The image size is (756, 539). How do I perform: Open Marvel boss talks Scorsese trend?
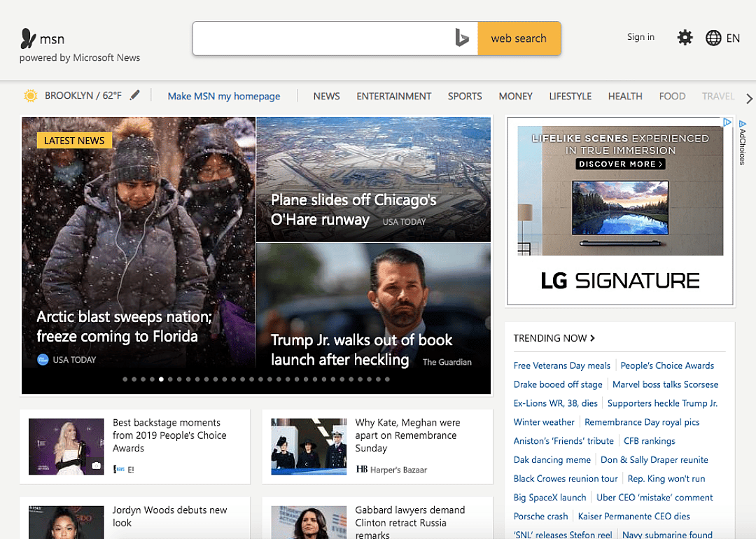click(x=666, y=384)
